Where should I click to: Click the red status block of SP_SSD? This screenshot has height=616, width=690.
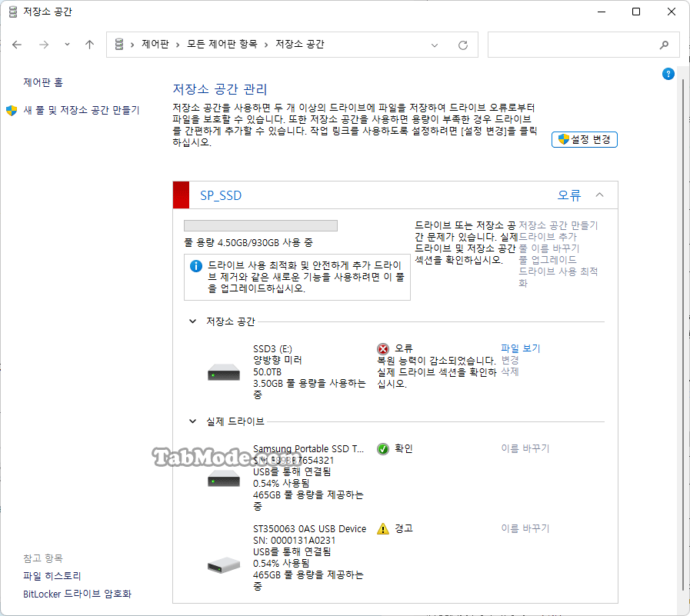[181, 195]
